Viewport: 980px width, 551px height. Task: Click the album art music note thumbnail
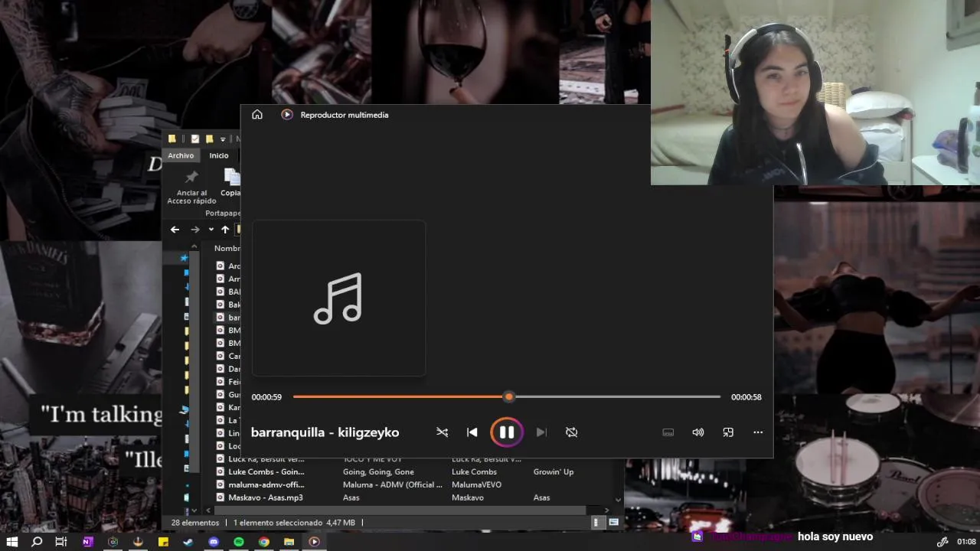[338, 298]
